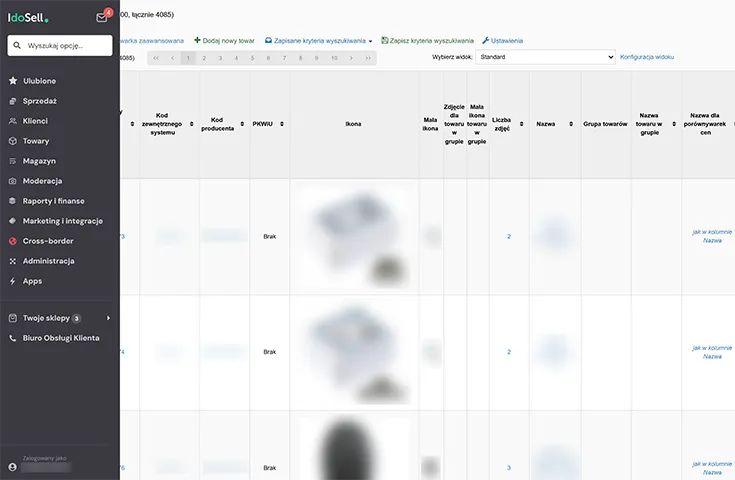Sort by Nazwa towaru w grupie arrows

coord(674,124)
